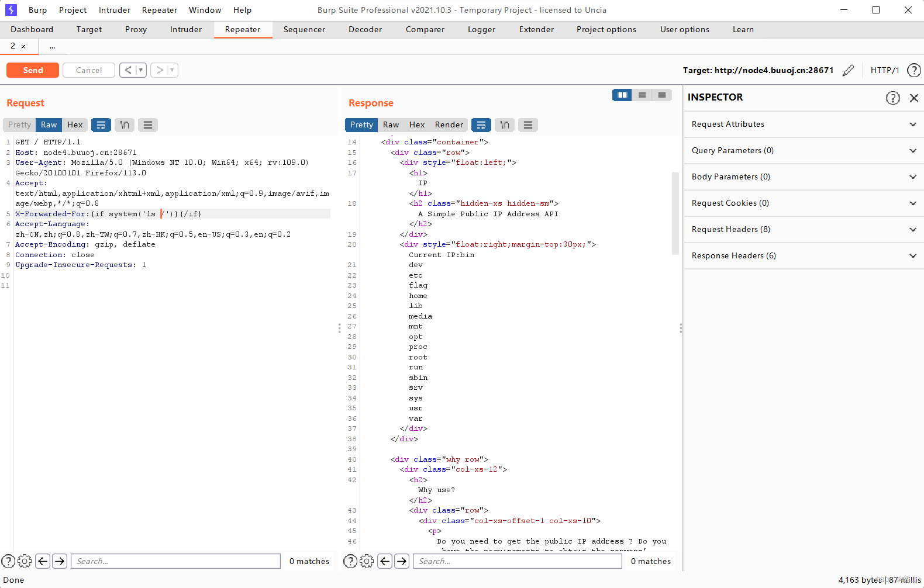Click the 'flag' entry in the response
The width and height of the screenshot is (924, 588).
coord(418,285)
